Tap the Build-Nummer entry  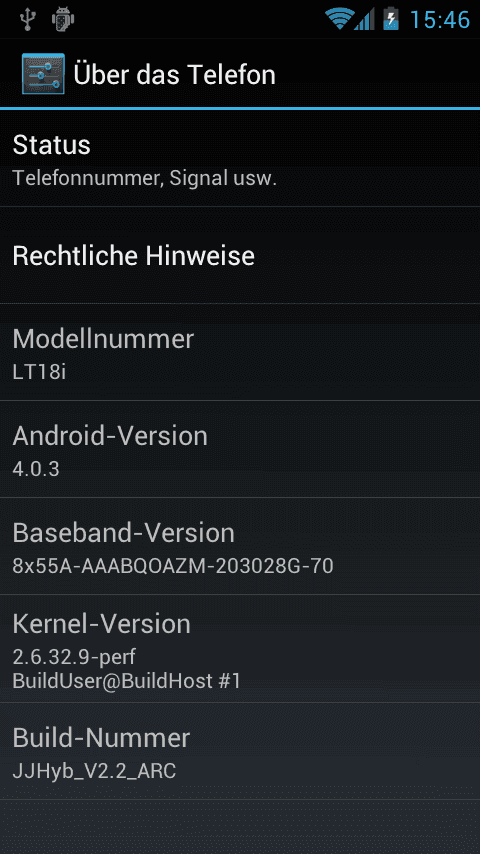240,751
